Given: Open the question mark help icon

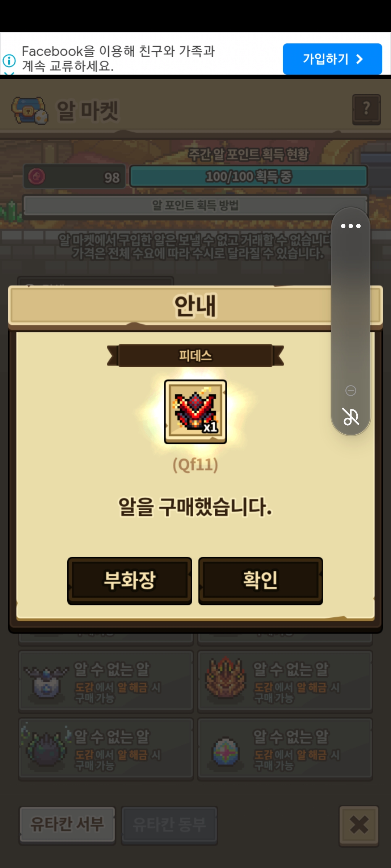Looking at the screenshot, I should (x=366, y=110).
